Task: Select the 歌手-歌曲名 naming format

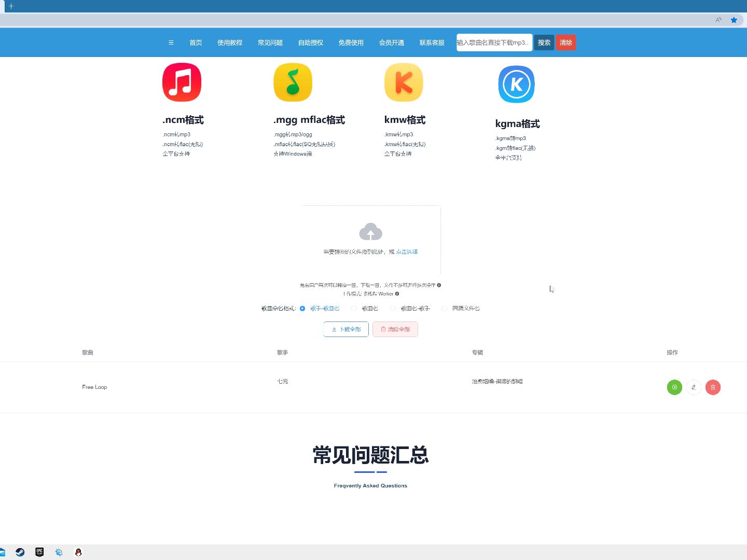Action: click(302, 309)
